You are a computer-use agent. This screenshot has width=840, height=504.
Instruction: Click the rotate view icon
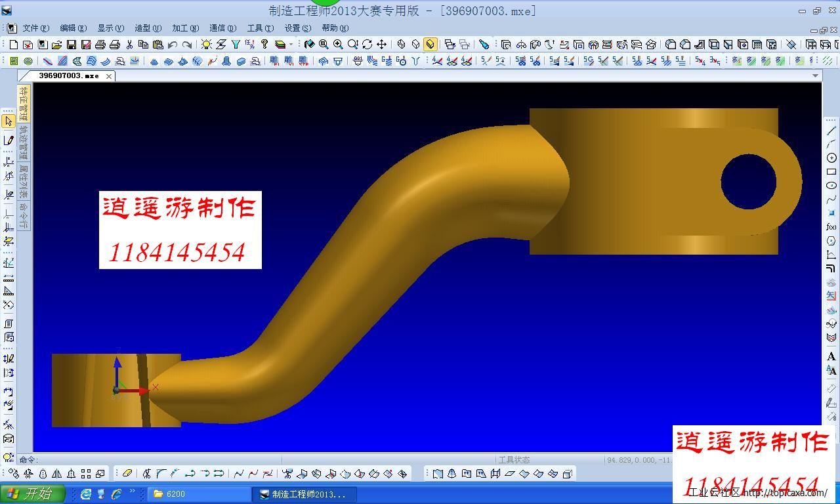pos(367,45)
